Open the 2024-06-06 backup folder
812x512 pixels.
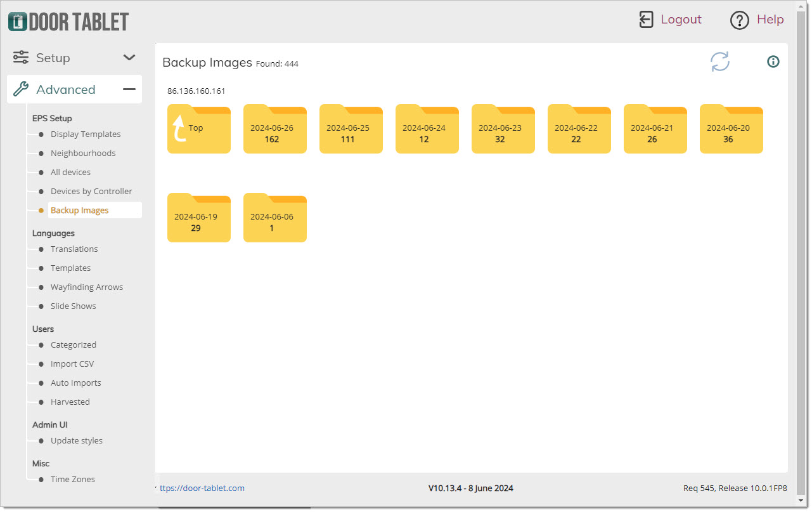tap(274, 219)
